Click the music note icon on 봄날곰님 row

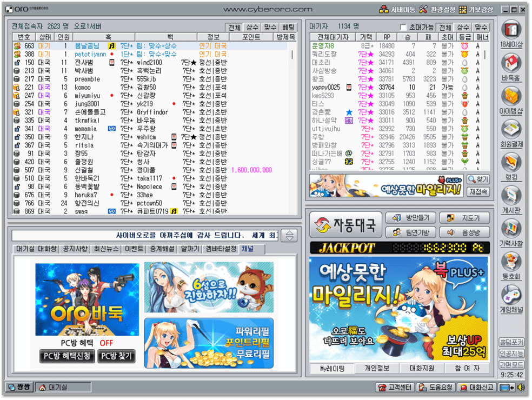(x=111, y=46)
